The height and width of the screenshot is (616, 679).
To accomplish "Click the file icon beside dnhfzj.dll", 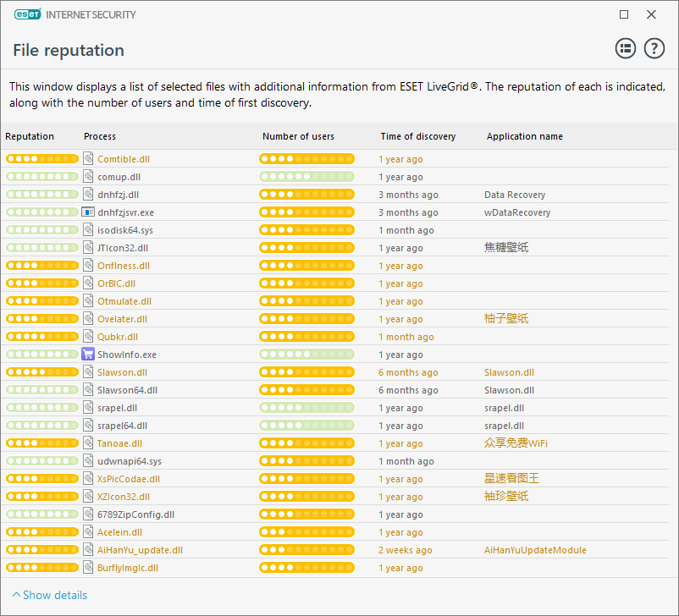I will pos(88,194).
